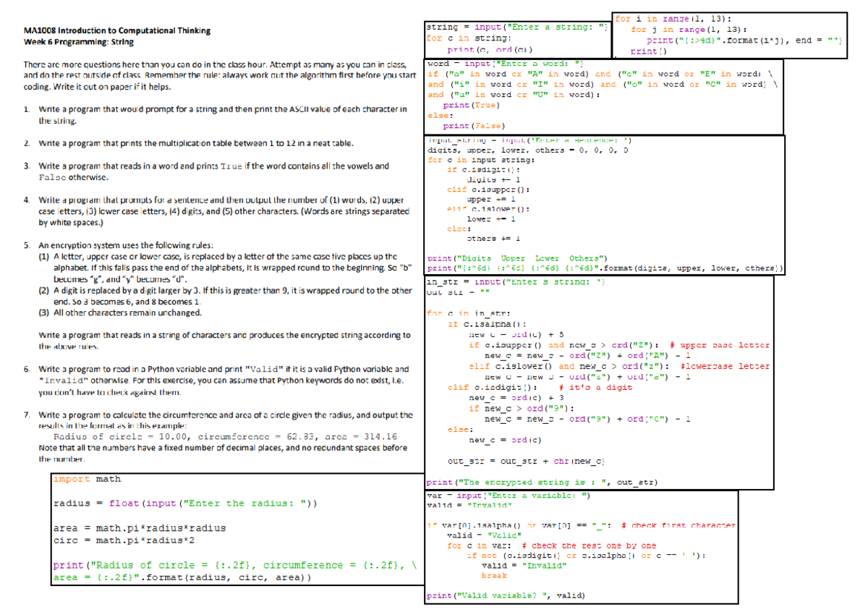Click the "Week 6 Programming: String" heading
868x612 pixels.
(x=76, y=42)
